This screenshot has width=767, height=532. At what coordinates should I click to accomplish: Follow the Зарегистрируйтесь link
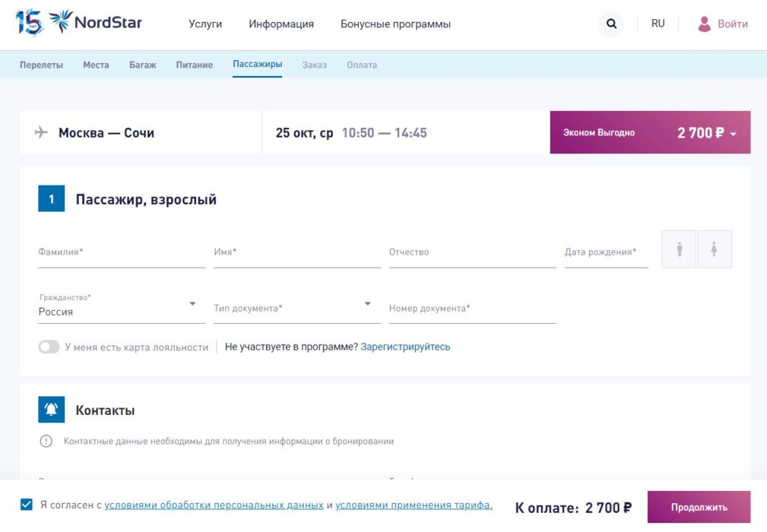pos(405,347)
